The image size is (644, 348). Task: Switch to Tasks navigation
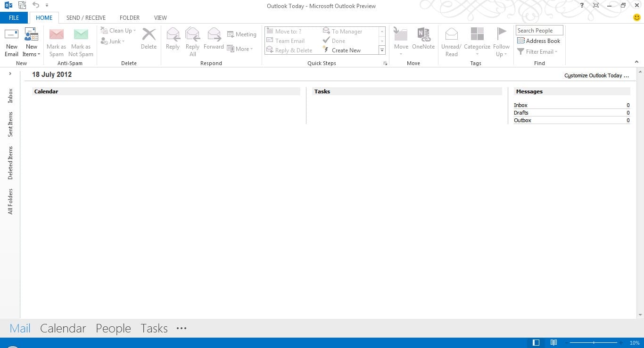tap(154, 328)
